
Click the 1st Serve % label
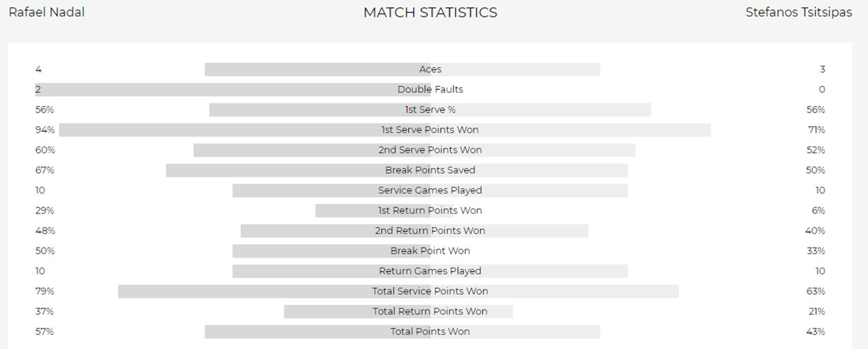(430, 110)
